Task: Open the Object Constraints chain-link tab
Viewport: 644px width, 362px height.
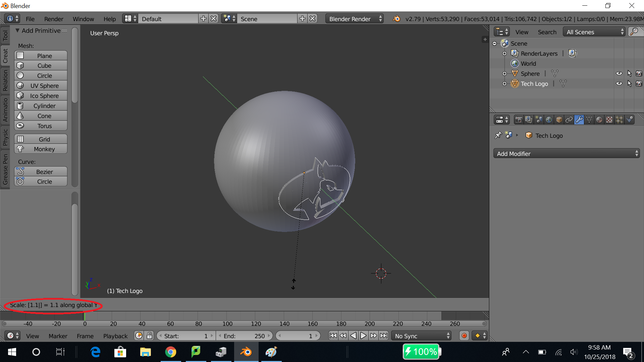Action: click(569, 120)
